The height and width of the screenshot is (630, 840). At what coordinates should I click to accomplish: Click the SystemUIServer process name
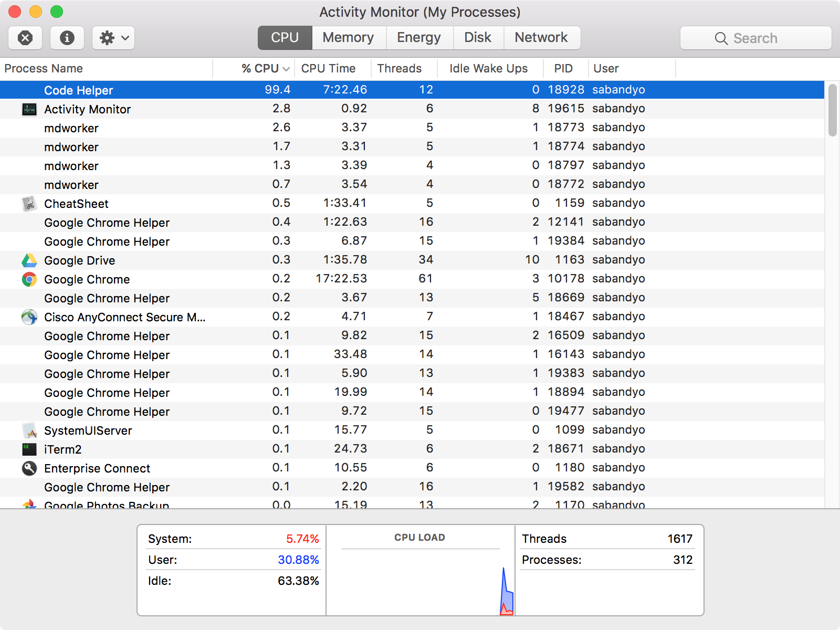coord(88,430)
